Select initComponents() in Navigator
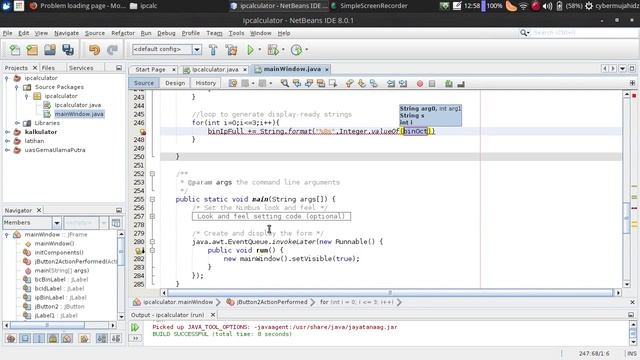640x360 pixels. pyautogui.click(x=59, y=253)
